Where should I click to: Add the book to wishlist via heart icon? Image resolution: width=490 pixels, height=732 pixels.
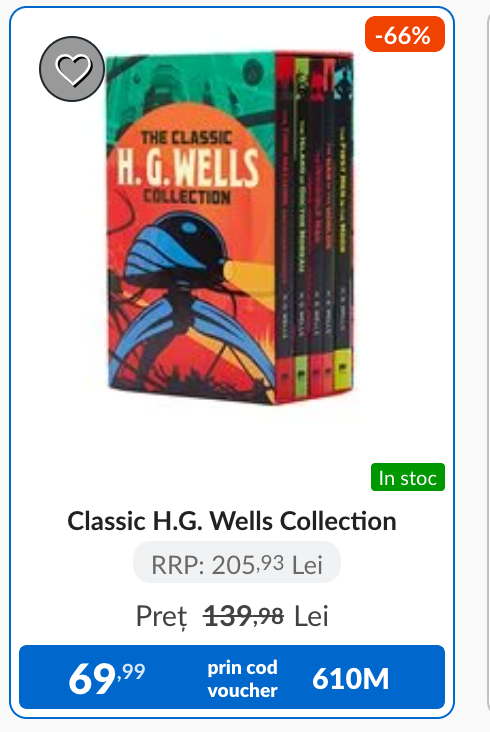(x=72, y=69)
